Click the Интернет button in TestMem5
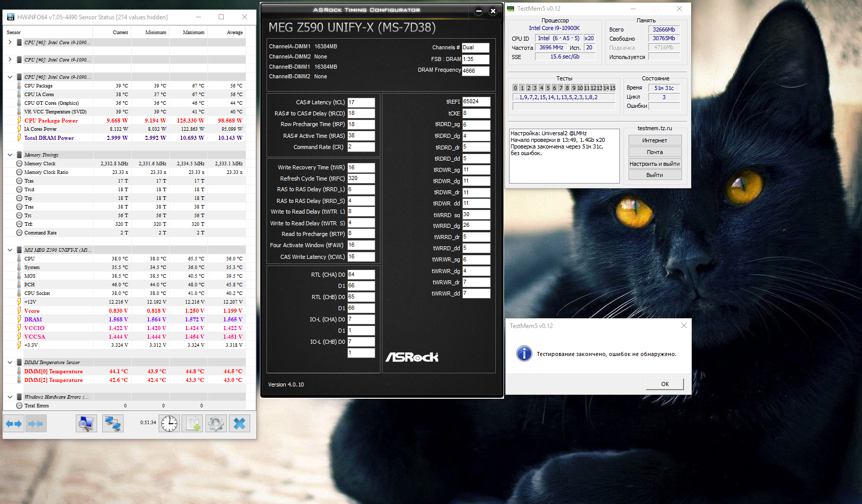The width and height of the screenshot is (862, 504). pos(655,140)
